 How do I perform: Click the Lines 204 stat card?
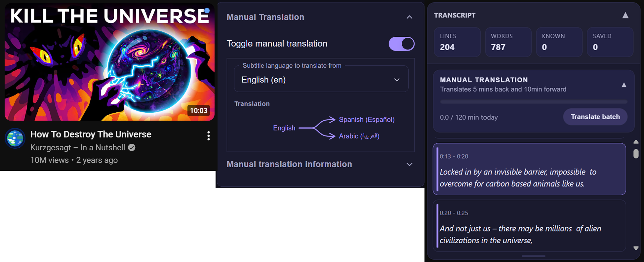457,42
